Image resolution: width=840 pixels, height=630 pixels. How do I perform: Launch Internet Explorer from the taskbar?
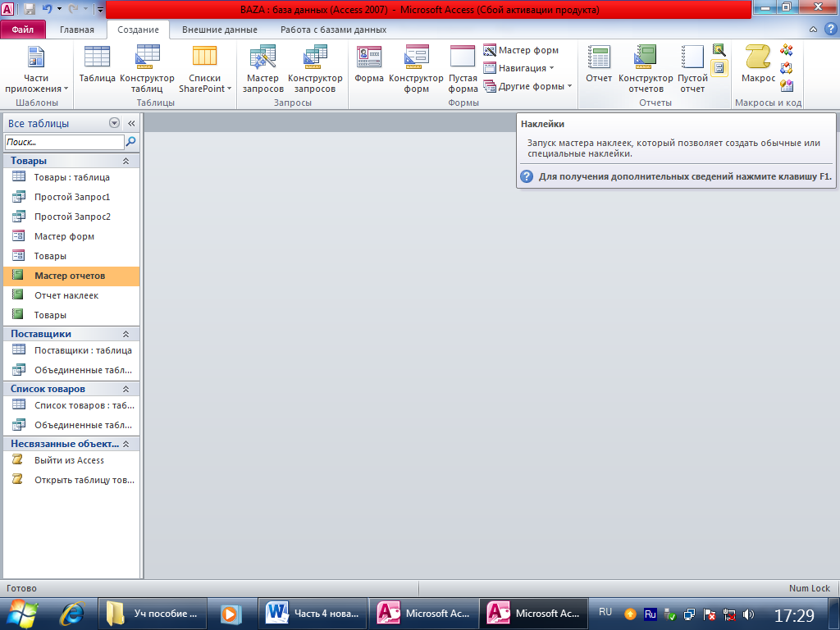tap(72, 614)
